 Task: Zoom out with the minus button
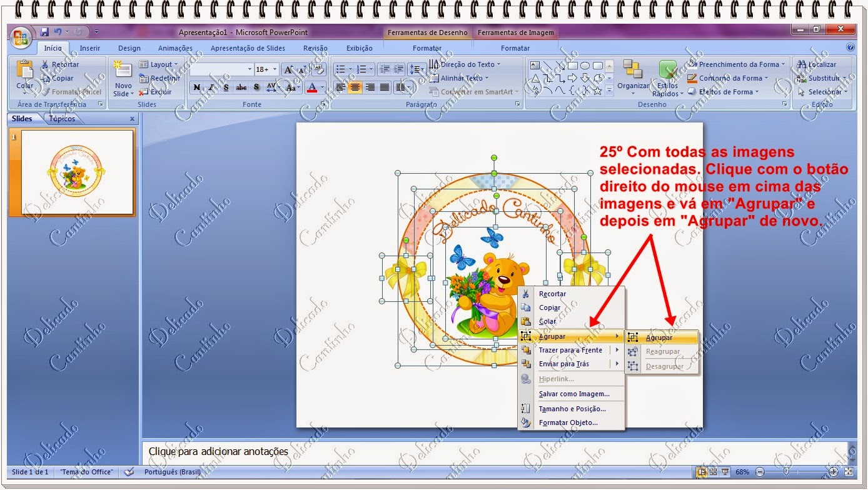(x=759, y=472)
